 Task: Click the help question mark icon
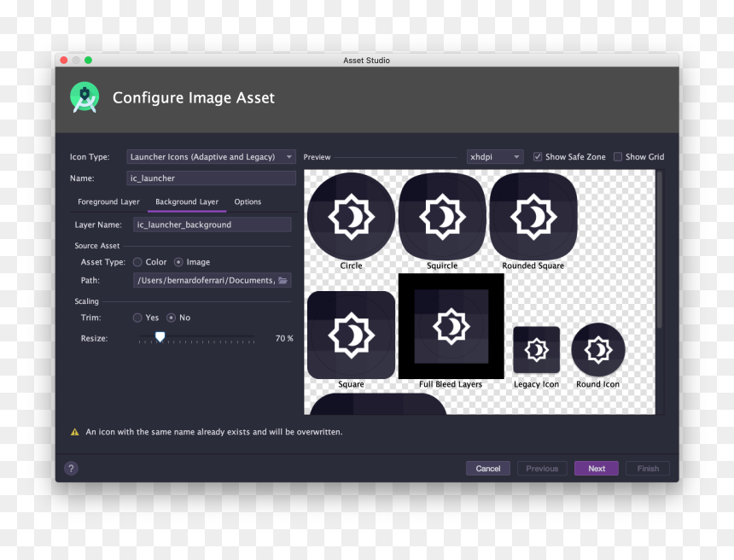[x=71, y=468]
